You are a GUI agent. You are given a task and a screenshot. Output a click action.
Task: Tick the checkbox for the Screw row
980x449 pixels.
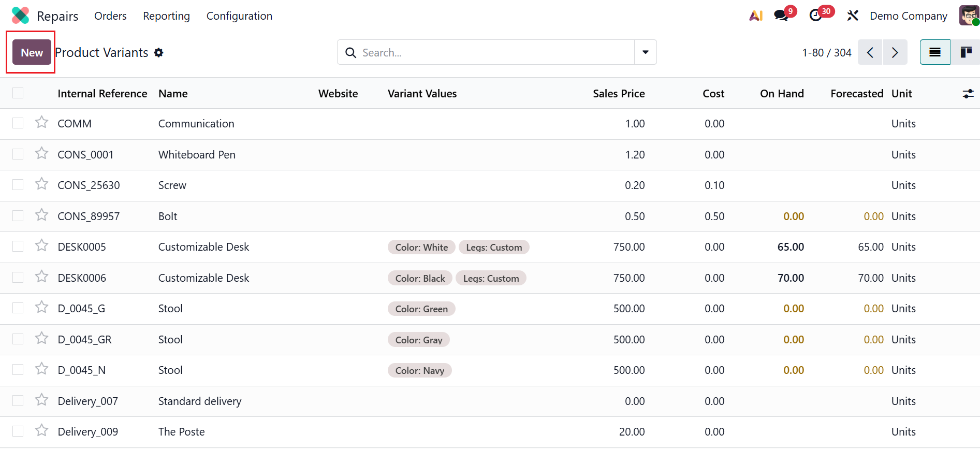(18, 185)
